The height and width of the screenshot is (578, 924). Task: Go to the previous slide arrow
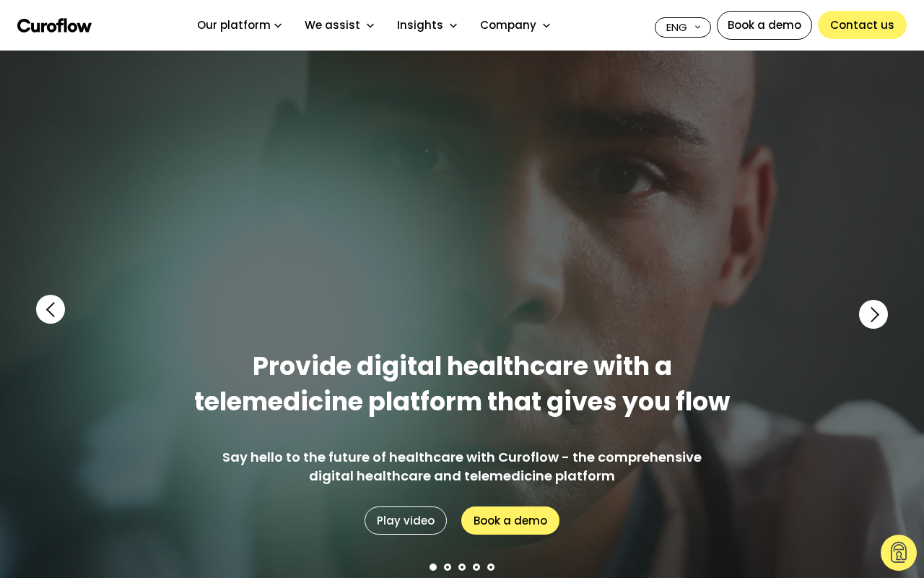click(x=51, y=309)
